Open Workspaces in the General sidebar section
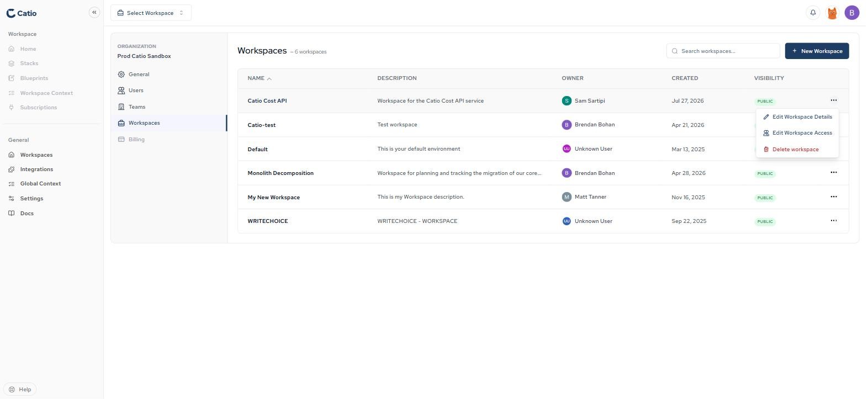868x399 pixels. click(36, 155)
